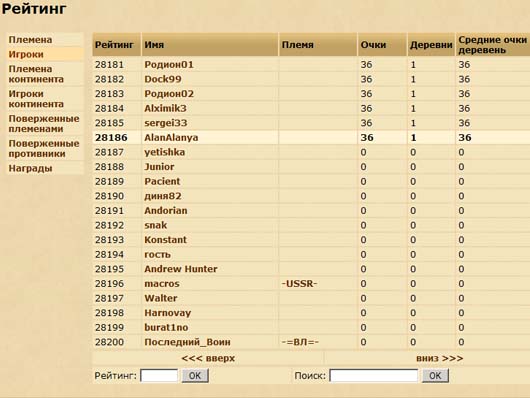Viewport: 530px width, 398px height.
Task: Go to next page via вниз >>>
Action: coord(439,358)
